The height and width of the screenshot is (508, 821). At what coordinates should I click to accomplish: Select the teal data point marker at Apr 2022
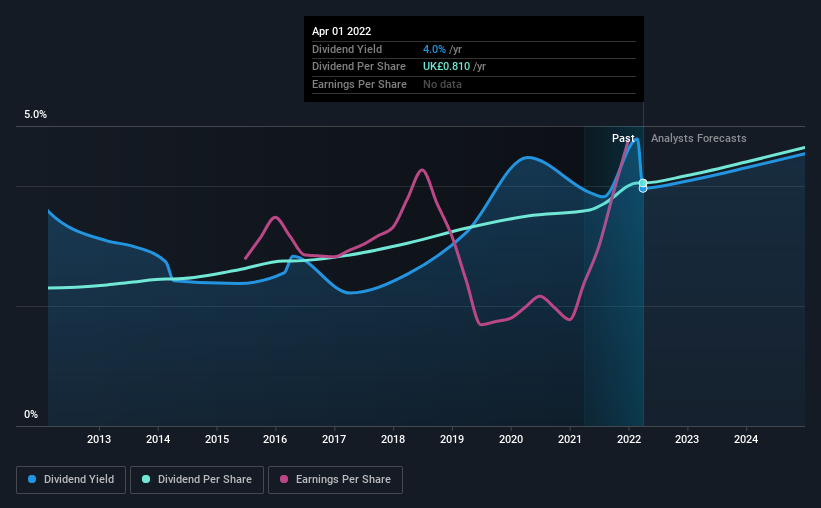tap(643, 183)
